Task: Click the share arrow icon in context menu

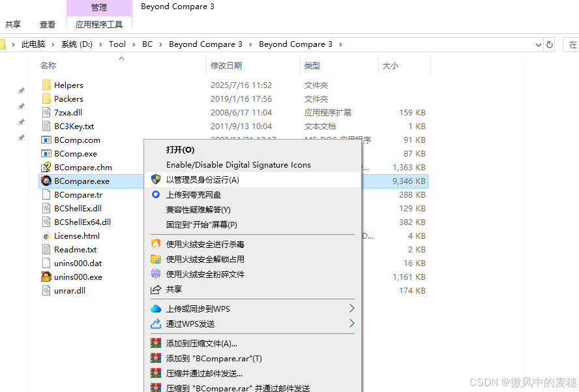Action: point(156,290)
